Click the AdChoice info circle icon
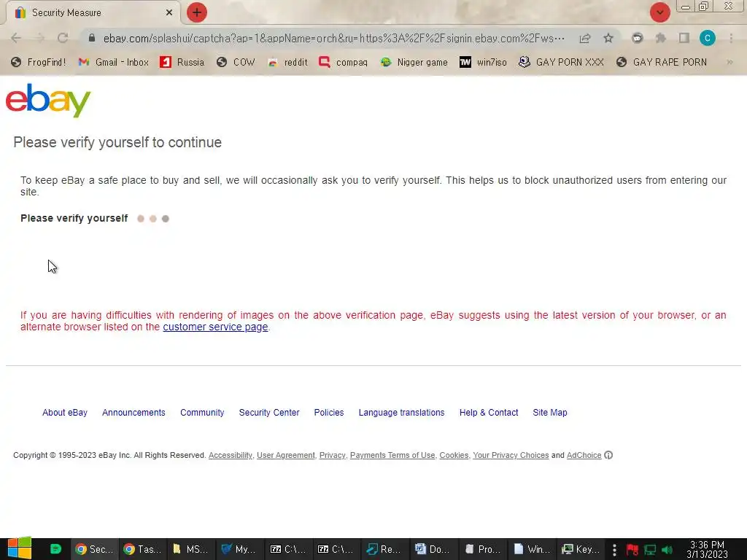The width and height of the screenshot is (747, 560). click(608, 455)
